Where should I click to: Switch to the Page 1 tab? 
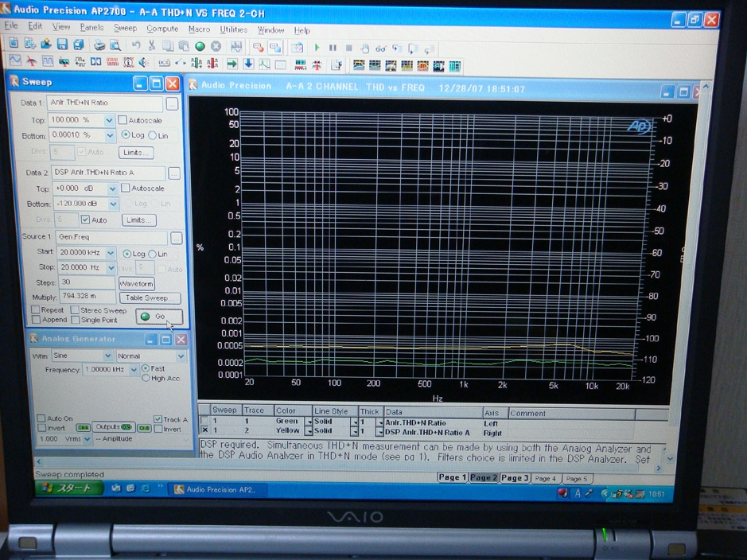[452, 477]
